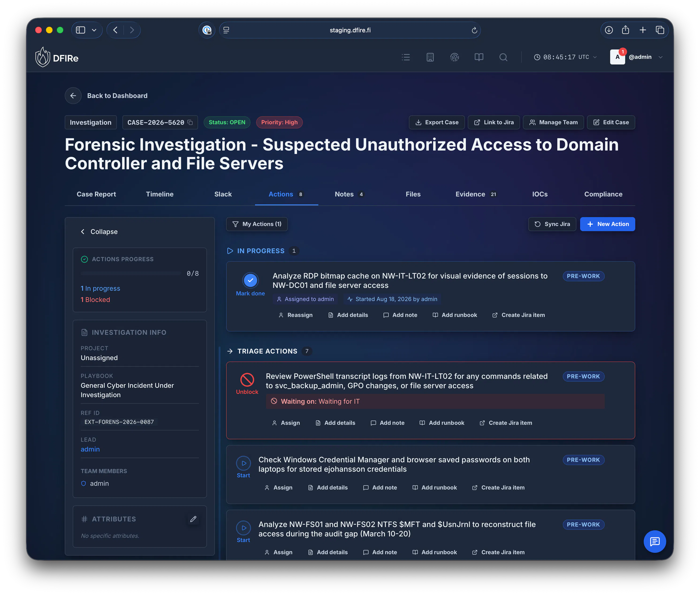Create Jira item for Credential Manager action
This screenshot has height=595, width=700.
tap(498, 488)
